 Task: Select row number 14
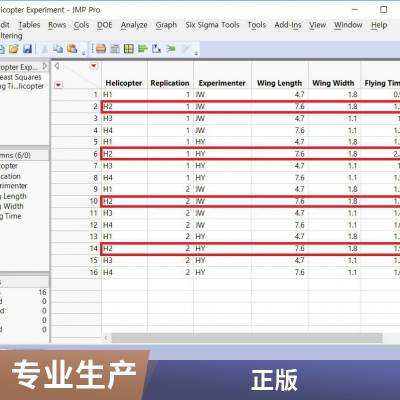click(94, 249)
